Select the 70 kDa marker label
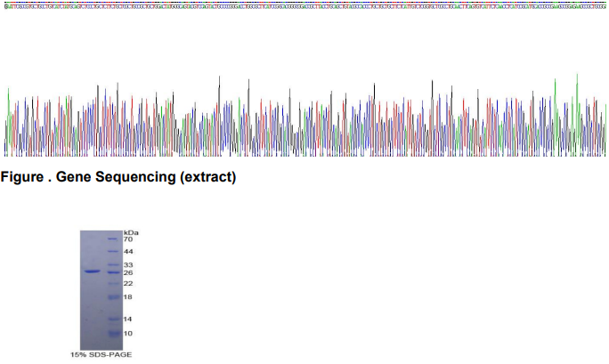Viewport: 609px width, 364px height. (x=128, y=239)
